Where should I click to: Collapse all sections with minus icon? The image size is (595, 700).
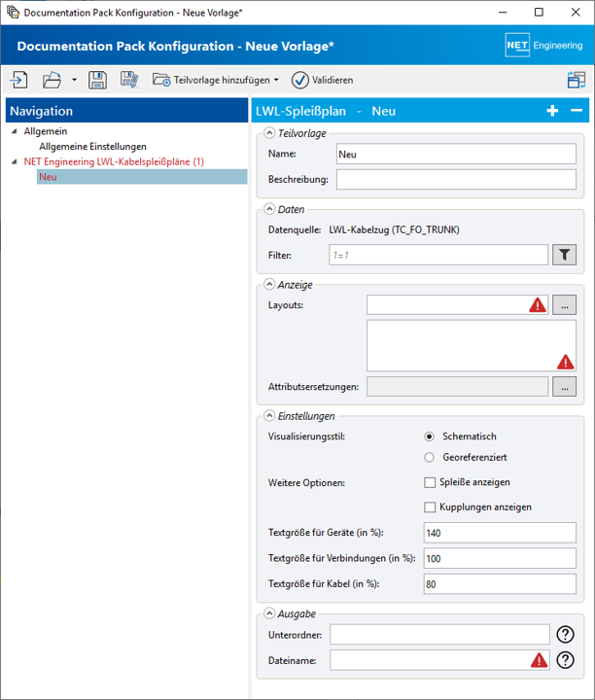coord(577,111)
